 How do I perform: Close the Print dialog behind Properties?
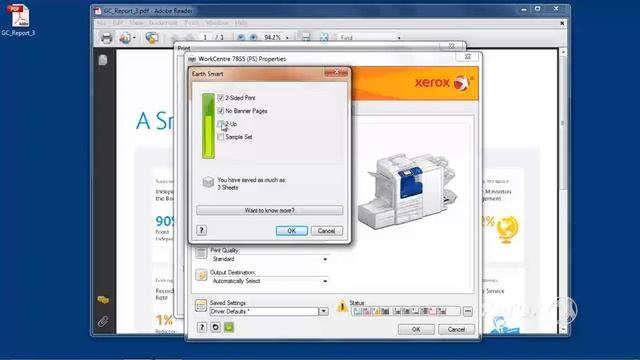(x=451, y=46)
